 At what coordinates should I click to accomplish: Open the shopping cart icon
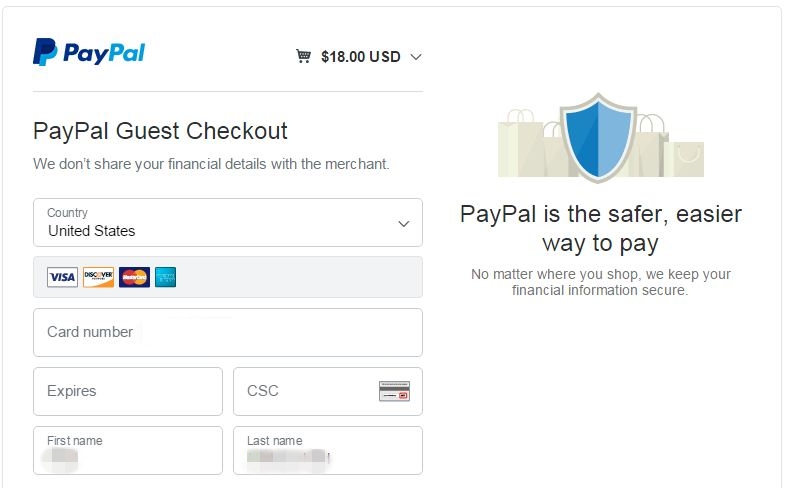(x=303, y=56)
